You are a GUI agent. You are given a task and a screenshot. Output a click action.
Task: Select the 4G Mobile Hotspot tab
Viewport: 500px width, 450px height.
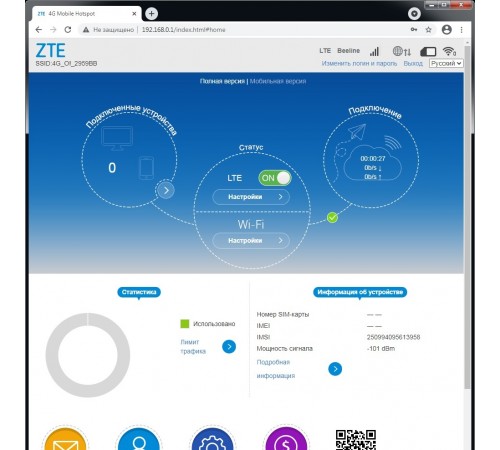click(86, 14)
